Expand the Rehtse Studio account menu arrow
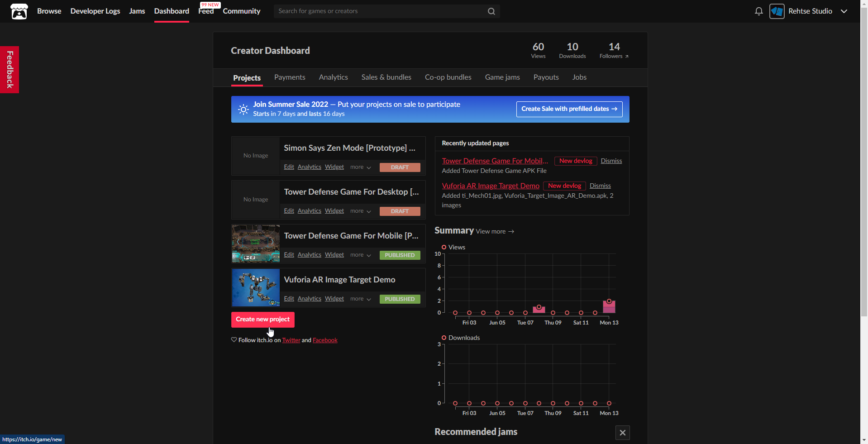 pyautogui.click(x=844, y=11)
